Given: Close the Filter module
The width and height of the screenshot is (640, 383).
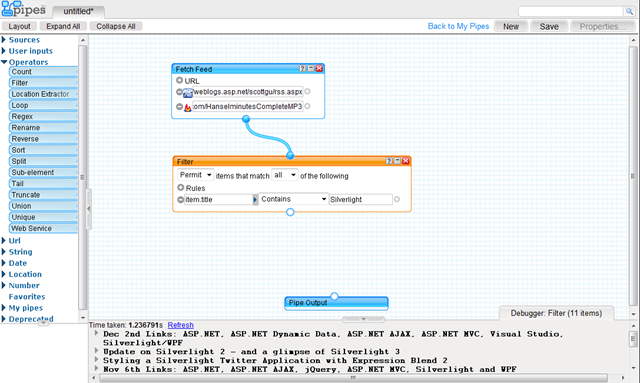Looking at the screenshot, I should coord(406,161).
